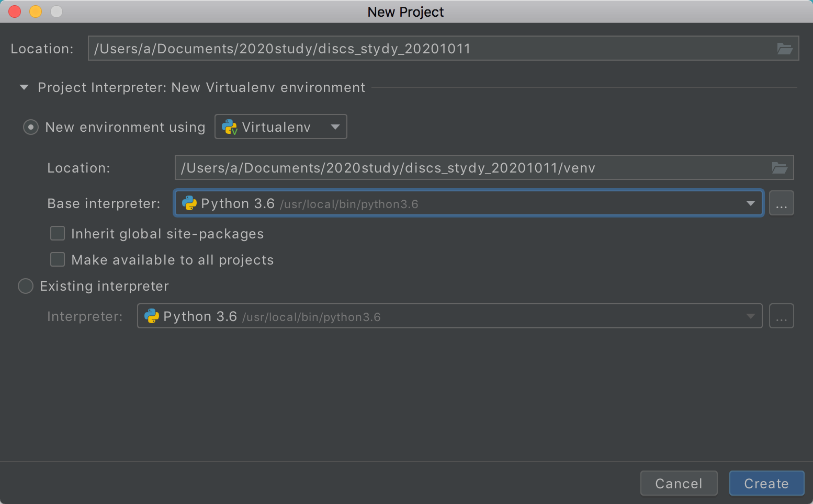Screen dimensions: 813x504
Task: Click the Python icon in Base interpreter
Action: pyautogui.click(x=189, y=203)
